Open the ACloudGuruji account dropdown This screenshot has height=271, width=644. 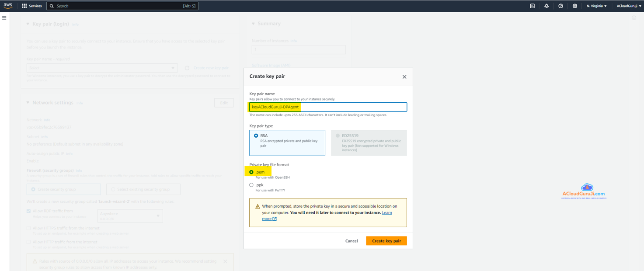click(x=628, y=6)
